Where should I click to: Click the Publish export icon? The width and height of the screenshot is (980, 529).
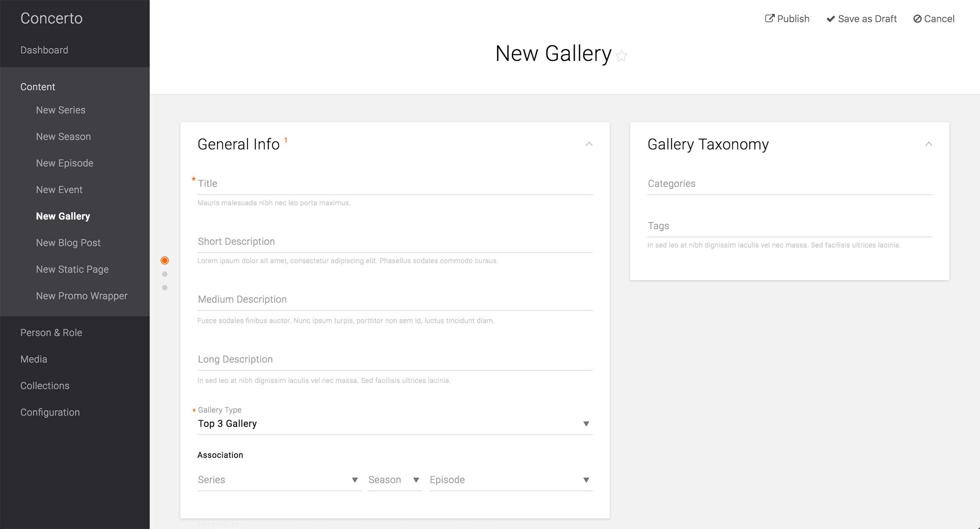(769, 18)
